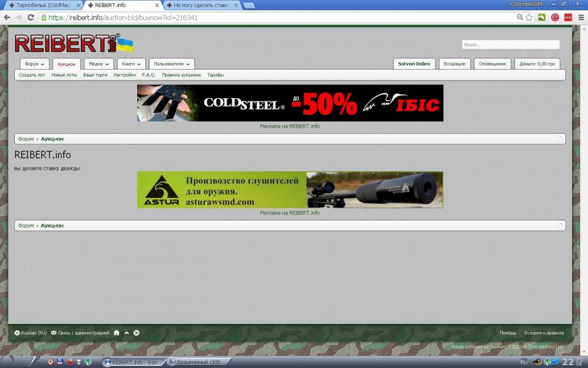This screenshot has width=588, height=368.
Task: Open Входящие inbox
Action: (x=455, y=64)
